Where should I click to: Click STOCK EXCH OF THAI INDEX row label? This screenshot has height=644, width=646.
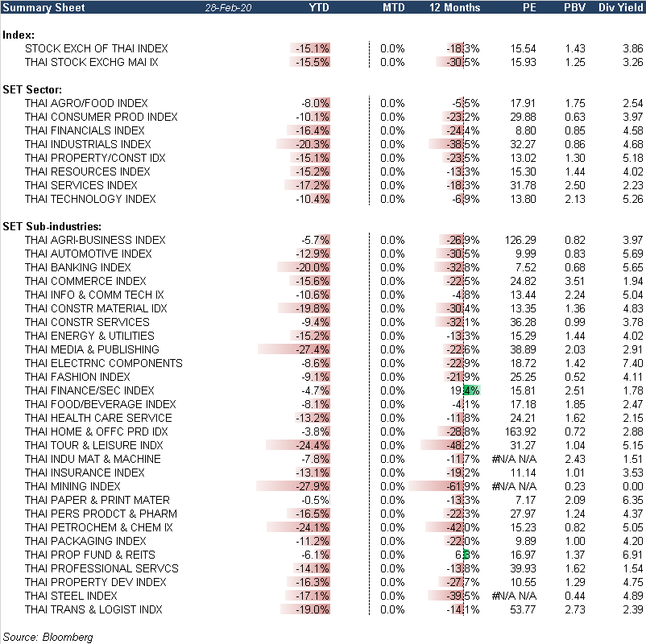[97, 48]
